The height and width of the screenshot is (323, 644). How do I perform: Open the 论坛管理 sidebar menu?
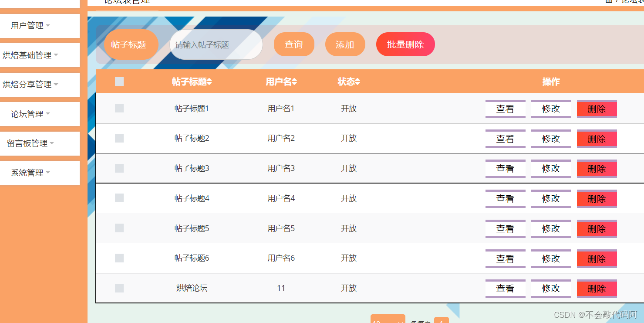click(x=40, y=114)
